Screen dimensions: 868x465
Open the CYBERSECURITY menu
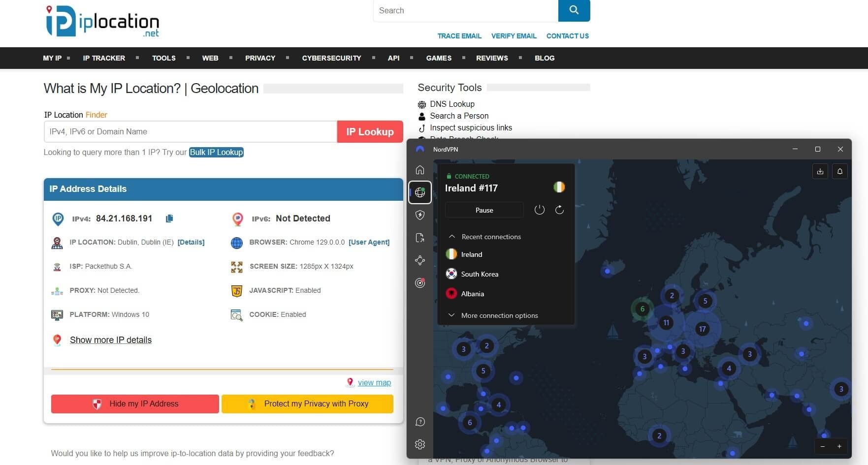tap(332, 58)
